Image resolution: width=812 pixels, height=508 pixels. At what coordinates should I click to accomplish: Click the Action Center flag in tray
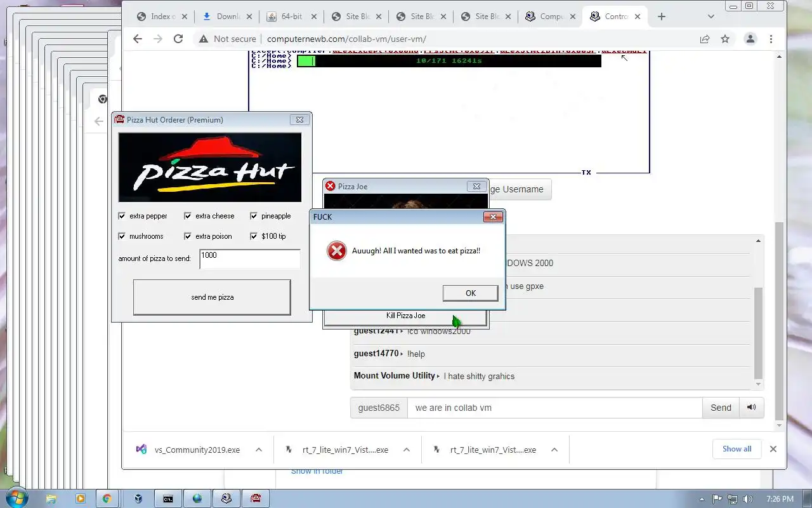[x=717, y=498]
